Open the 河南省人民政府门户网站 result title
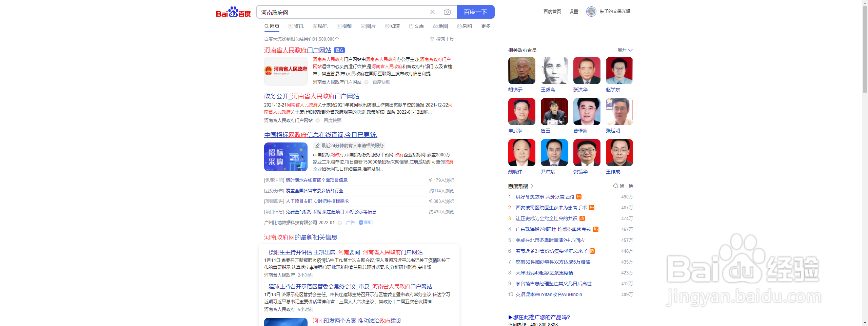868x326 pixels. pyautogui.click(x=298, y=50)
